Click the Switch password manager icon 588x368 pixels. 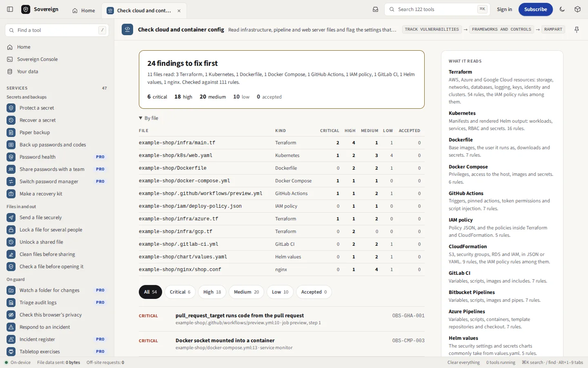(x=11, y=182)
